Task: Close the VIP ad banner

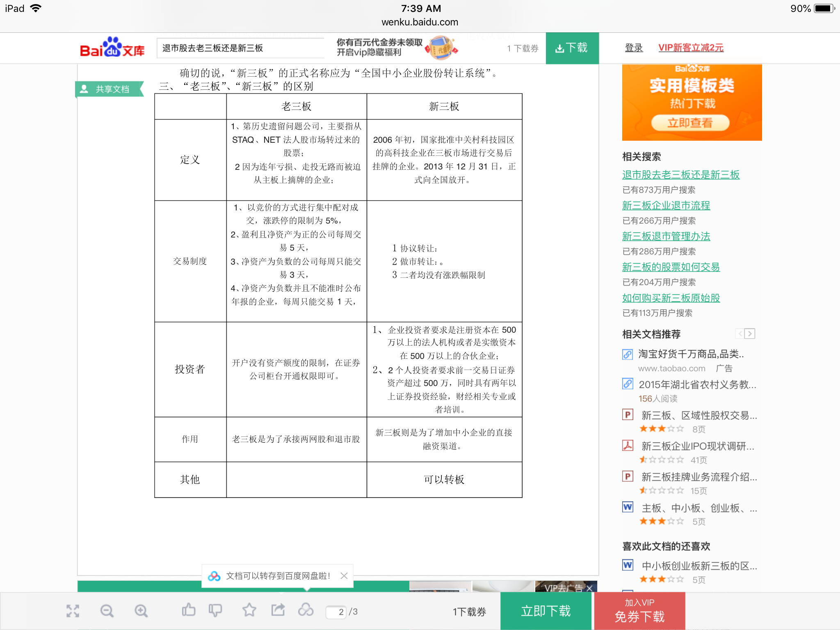Action: (589, 588)
